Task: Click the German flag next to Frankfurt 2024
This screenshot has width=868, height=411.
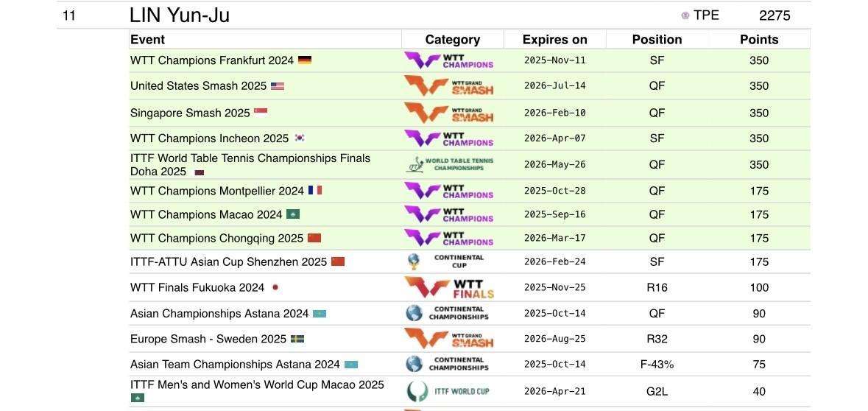Action: 304,60
